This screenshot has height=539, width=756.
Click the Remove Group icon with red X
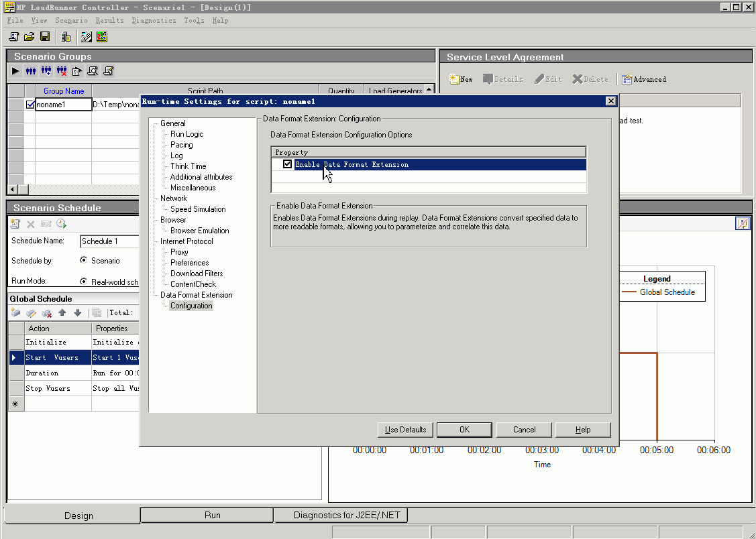click(62, 71)
